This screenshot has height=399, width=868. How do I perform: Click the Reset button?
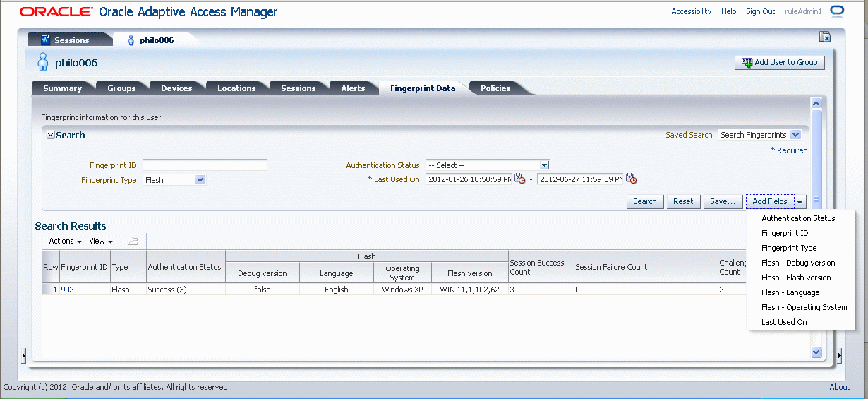click(683, 202)
